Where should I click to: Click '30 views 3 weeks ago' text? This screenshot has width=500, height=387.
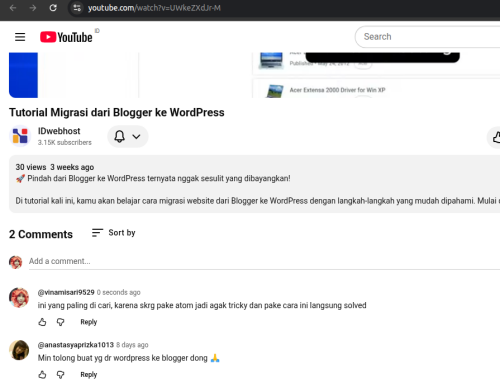pos(55,167)
